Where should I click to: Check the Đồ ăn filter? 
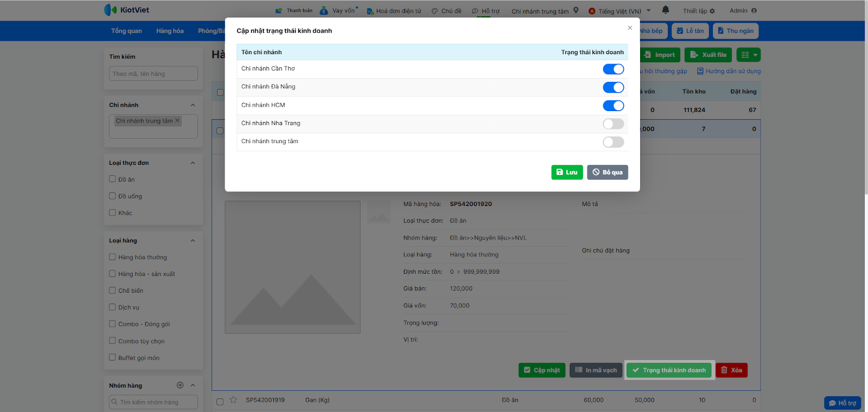point(112,179)
